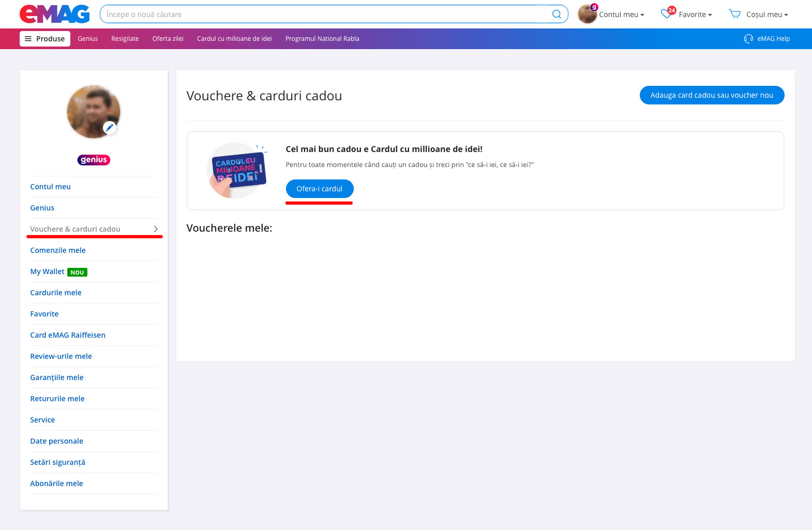Click Adauga card cadou sau voucher nou

[712, 95]
